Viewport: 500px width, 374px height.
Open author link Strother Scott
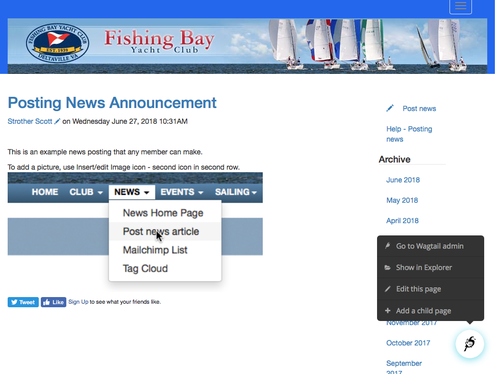[30, 121]
